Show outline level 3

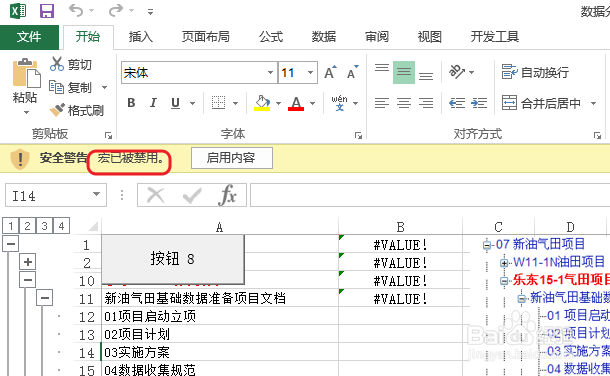44,226
